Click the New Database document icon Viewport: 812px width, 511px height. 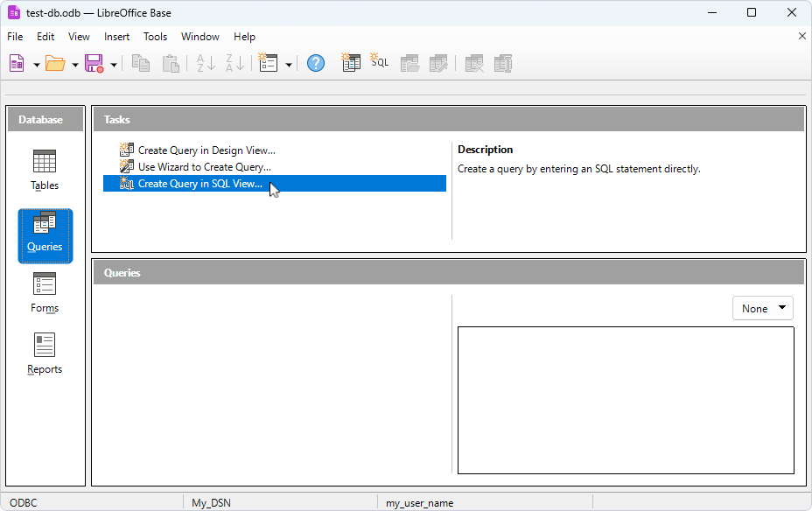17,64
